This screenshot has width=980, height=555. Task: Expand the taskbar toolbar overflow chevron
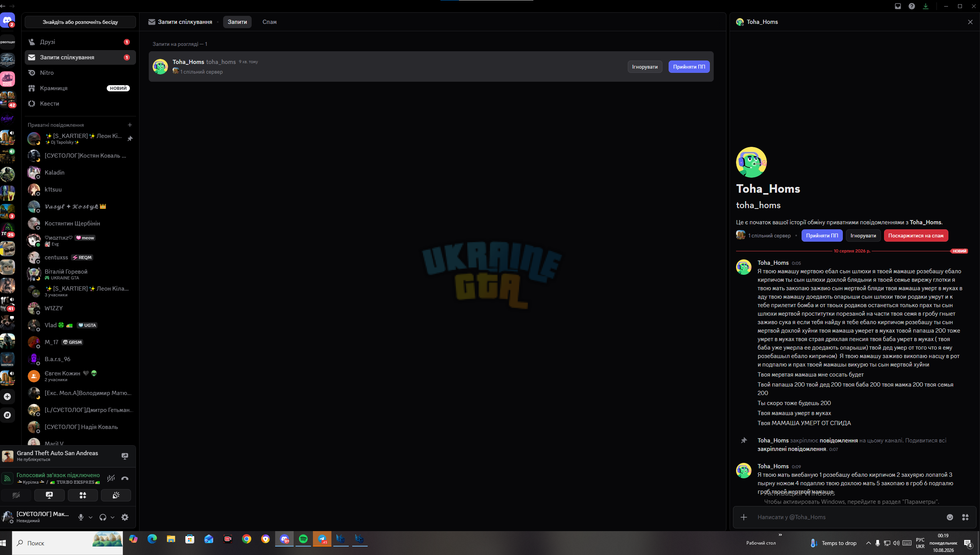point(780,535)
